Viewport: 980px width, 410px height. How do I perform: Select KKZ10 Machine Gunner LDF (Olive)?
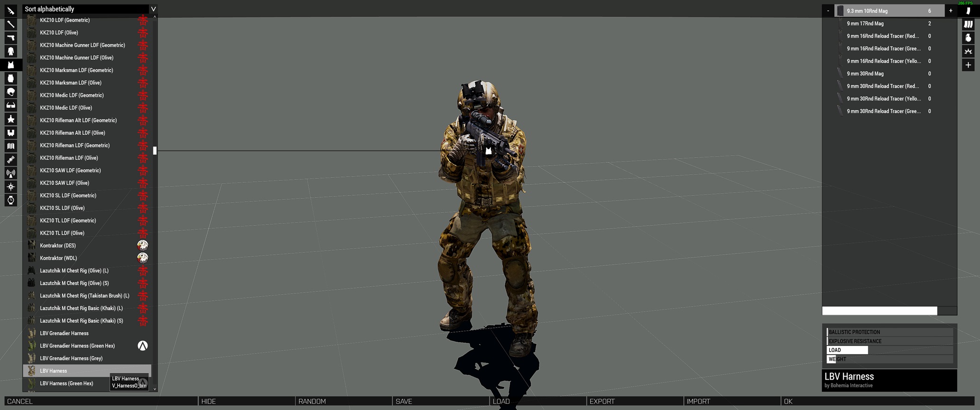click(87, 57)
